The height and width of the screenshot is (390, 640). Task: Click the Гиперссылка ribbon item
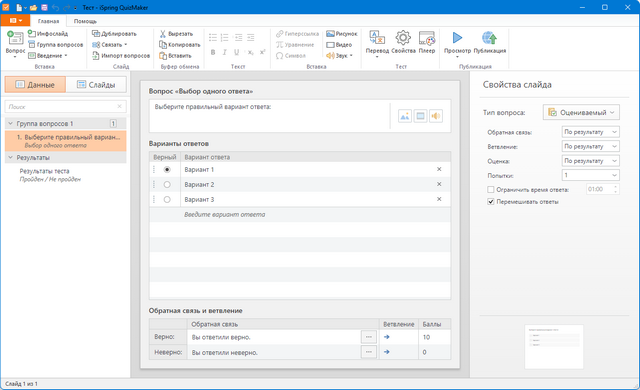click(297, 33)
